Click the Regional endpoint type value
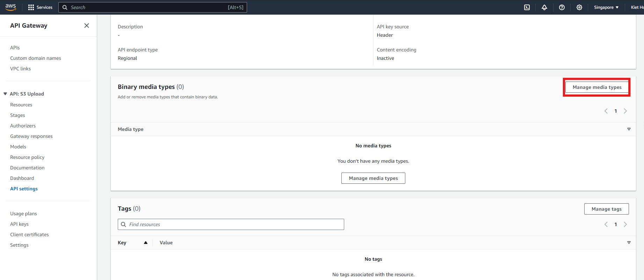This screenshot has width=644, height=280. point(128,58)
